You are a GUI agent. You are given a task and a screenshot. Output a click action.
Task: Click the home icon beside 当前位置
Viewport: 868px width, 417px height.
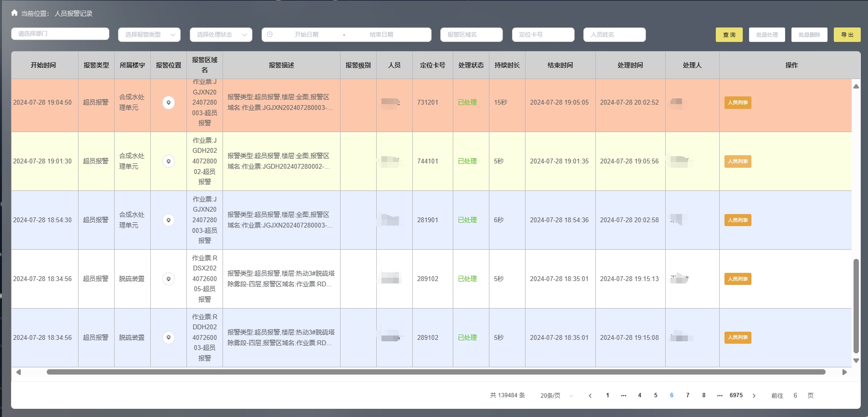[x=14, y=13]
